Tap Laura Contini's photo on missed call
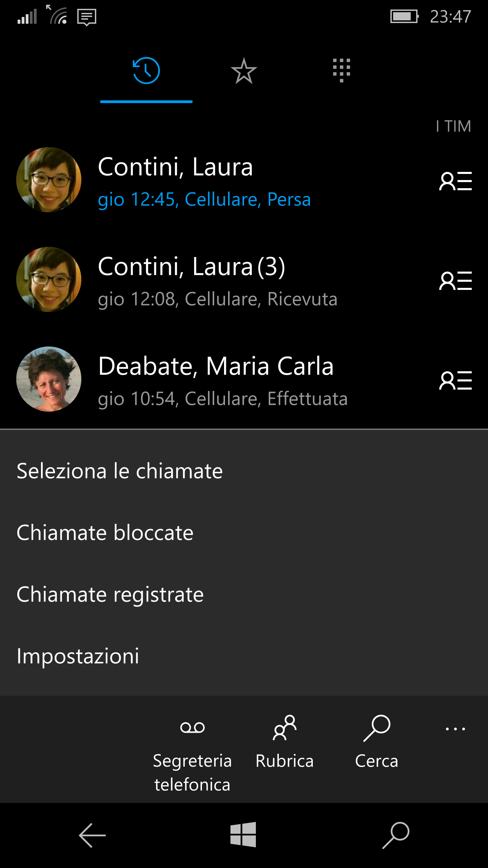 tap(49, 180)
